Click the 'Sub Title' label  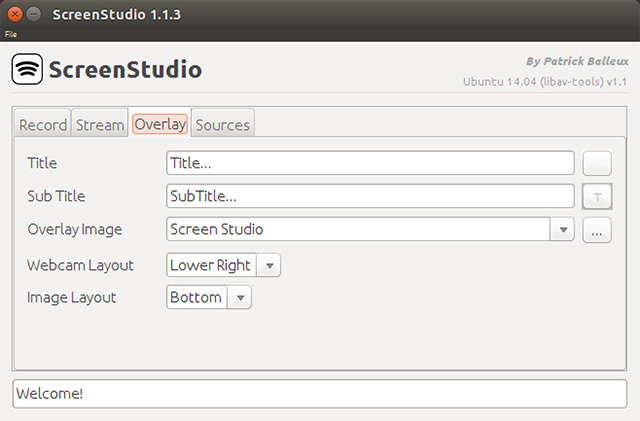[56, 196]
